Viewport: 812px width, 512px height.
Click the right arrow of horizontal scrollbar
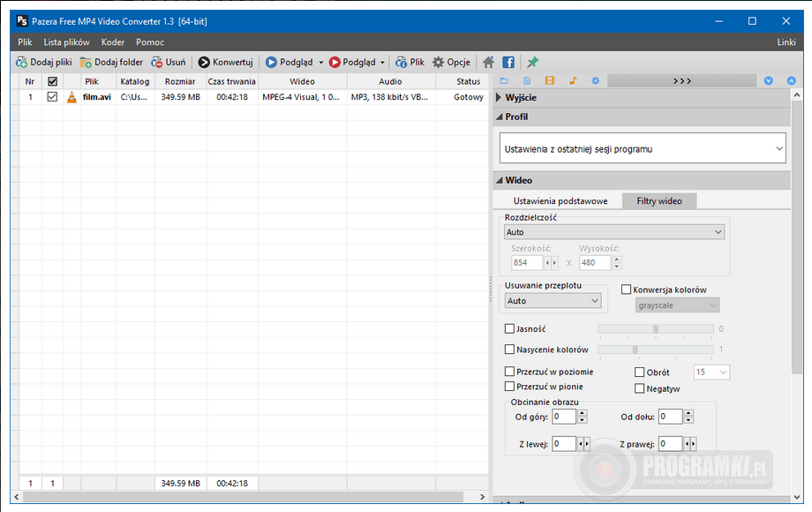pos(482,497)
